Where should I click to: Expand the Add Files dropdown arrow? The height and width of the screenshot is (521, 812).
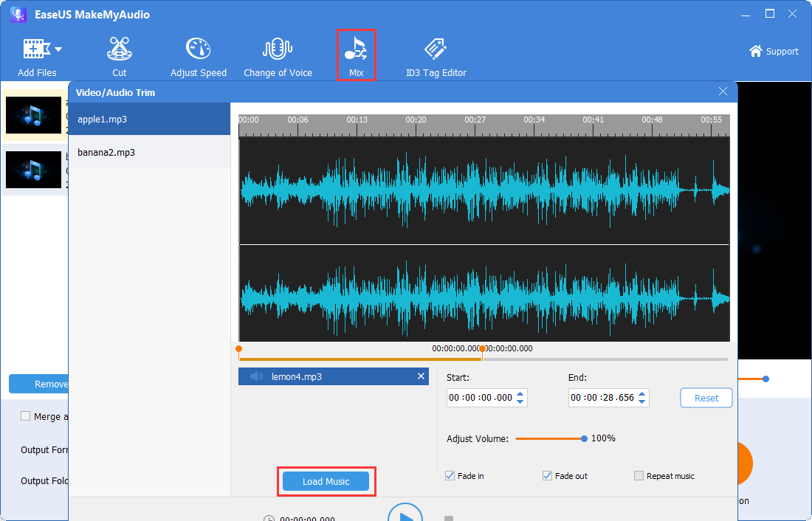(58, 49)
